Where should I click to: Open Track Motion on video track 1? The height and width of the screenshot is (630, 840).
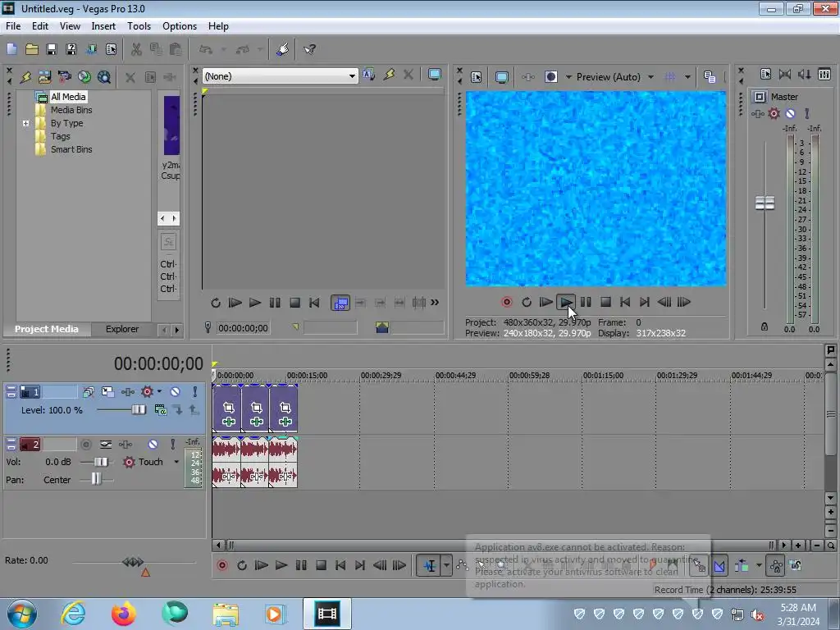click(x=107, y=391)
